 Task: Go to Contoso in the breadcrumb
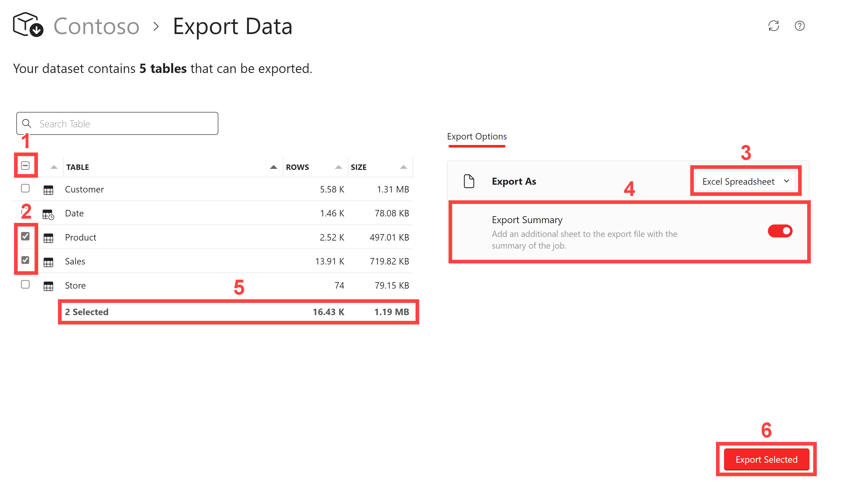tap(96, 26)
